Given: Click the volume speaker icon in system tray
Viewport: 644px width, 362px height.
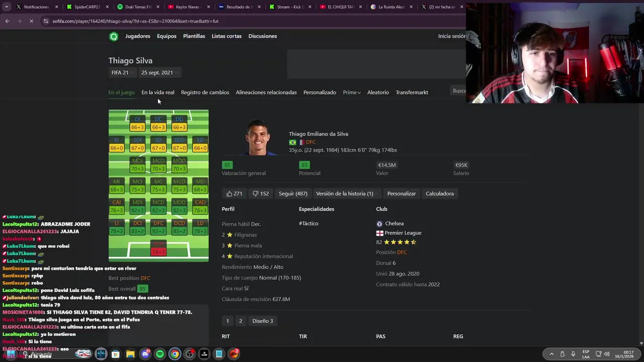Looking at the screenshot, I should (606, 354).
